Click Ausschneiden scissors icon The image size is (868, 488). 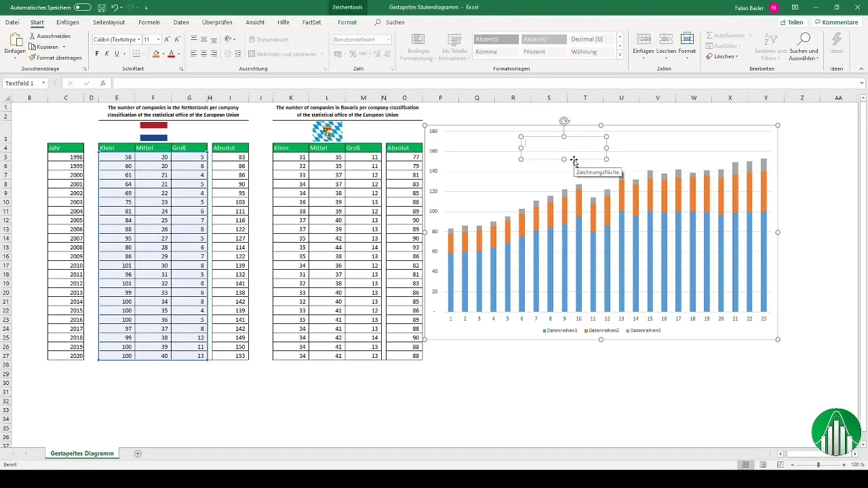click(x=33, y=36)
